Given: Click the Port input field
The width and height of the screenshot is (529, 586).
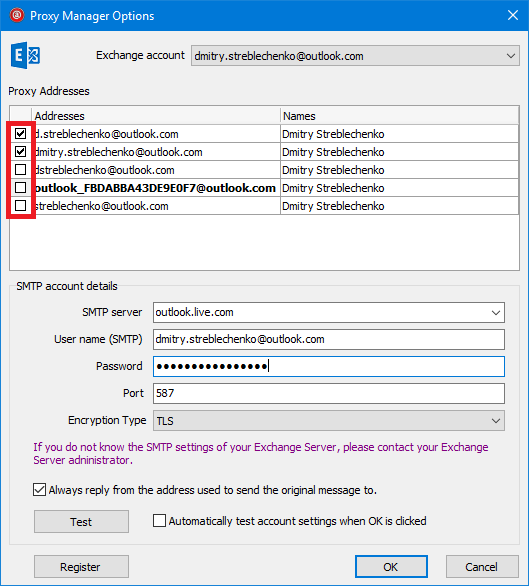Looking at the screenshot, I should click(329, 394).
